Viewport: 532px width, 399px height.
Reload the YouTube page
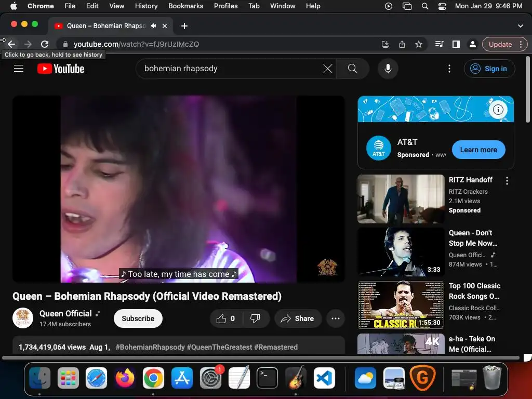point(45,44)
